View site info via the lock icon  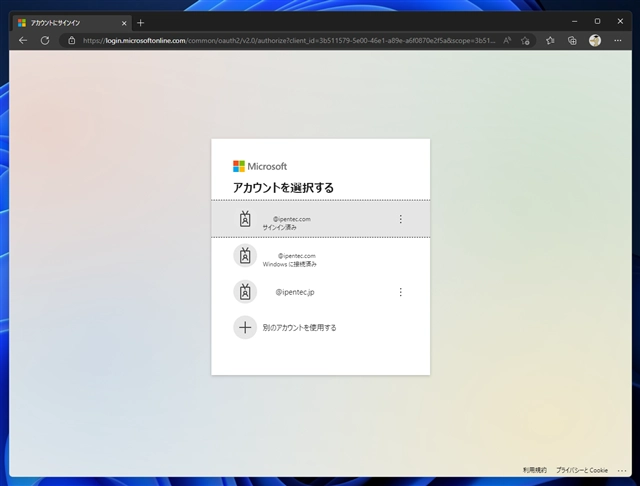pos(71,40)
